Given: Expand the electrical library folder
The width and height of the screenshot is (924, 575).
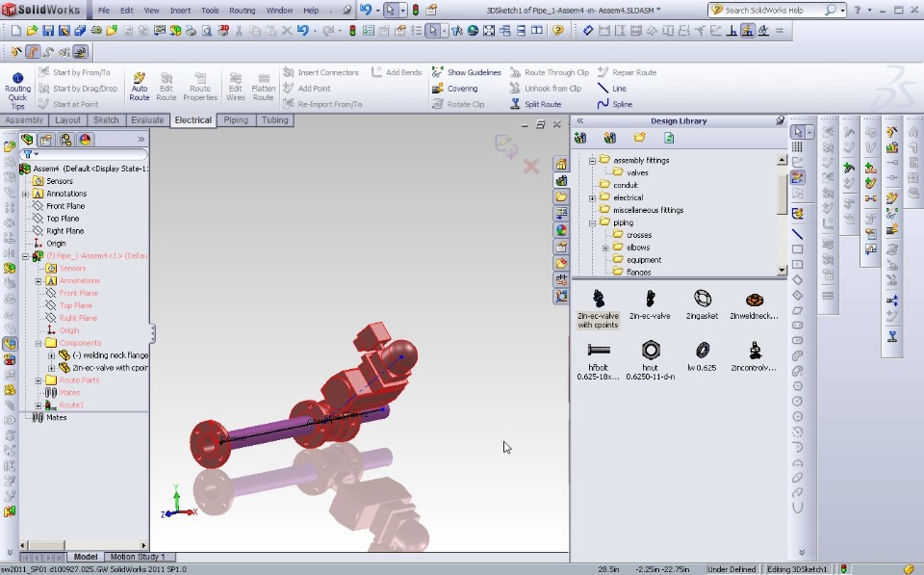Looking at the screenshot, I should (x=592, y=198).
